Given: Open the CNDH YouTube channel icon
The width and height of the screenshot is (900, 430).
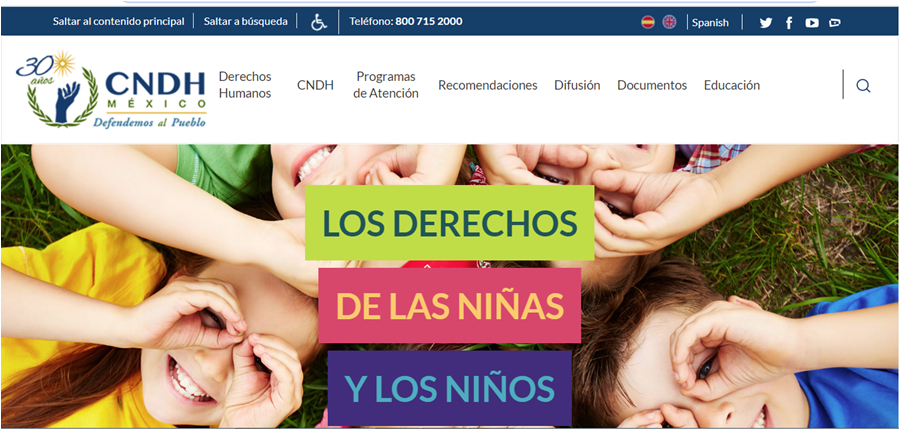Looking at the screenshot, I should point(812,23).
